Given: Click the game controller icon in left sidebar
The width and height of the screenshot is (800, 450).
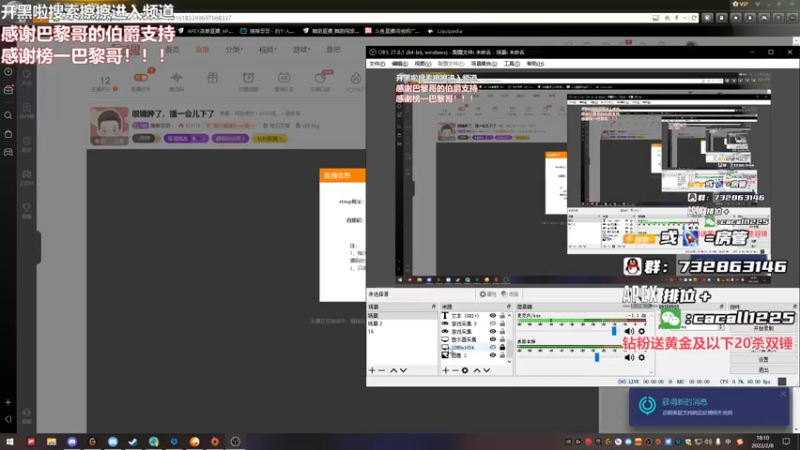Looking at the screenshot, I should pos(8,152).
